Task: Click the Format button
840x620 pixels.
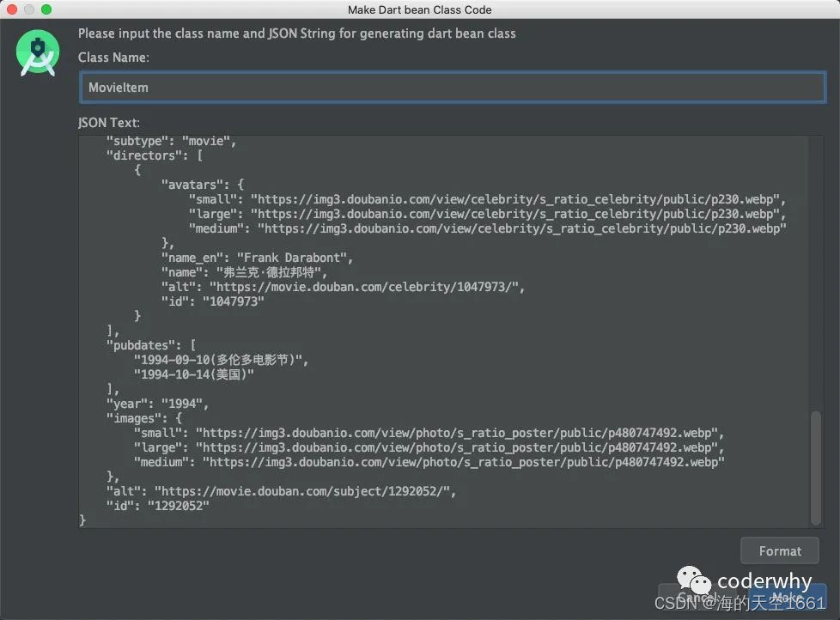Action: click(x=780, y=551)
